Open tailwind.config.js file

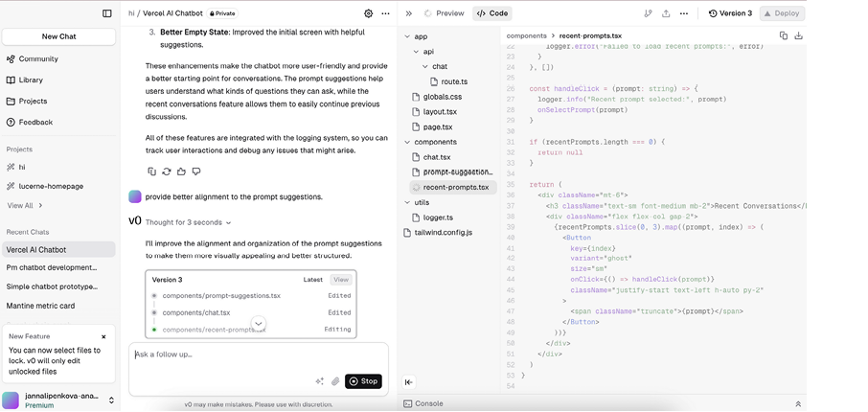pyautogui.click(x=438, y=233)
